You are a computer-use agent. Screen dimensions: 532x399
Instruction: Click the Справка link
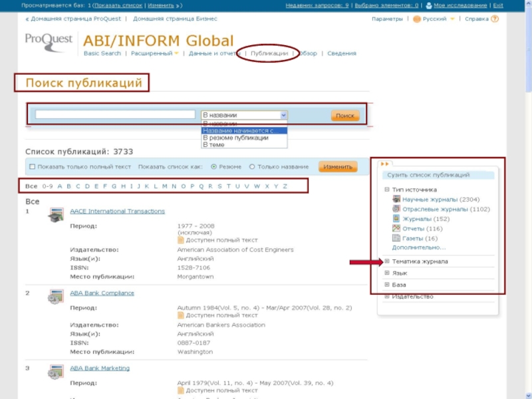click(477, 19)
